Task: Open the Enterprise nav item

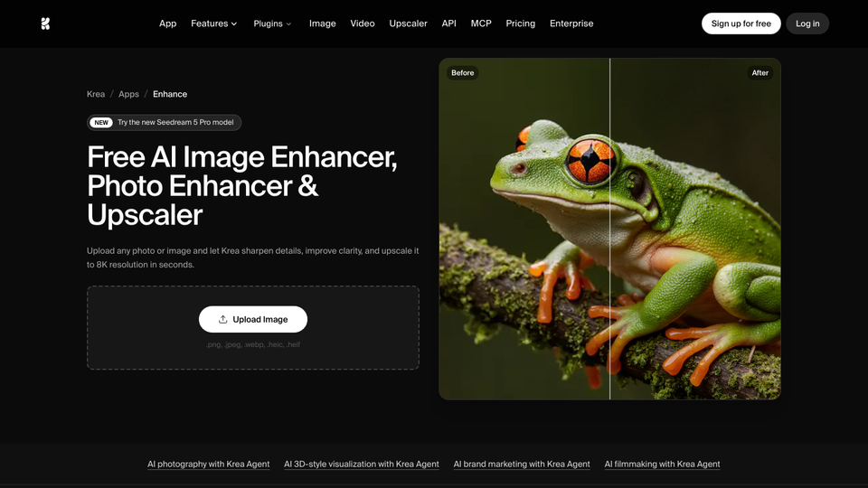Action: tap(571, 23)
